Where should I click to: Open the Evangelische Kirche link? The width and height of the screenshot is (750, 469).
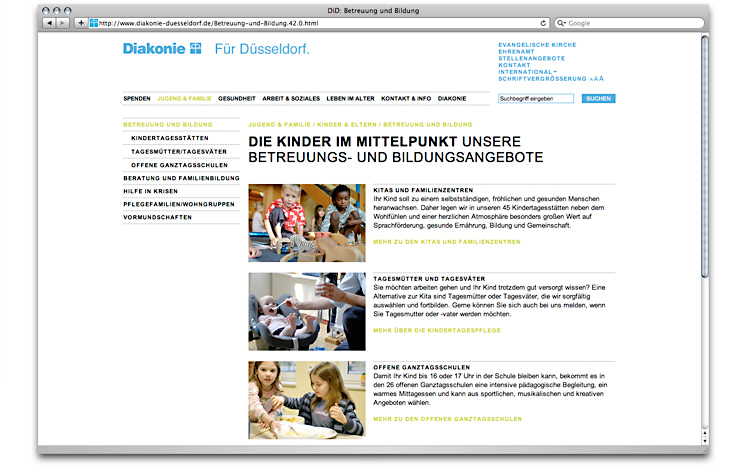(x=537, y=45)
